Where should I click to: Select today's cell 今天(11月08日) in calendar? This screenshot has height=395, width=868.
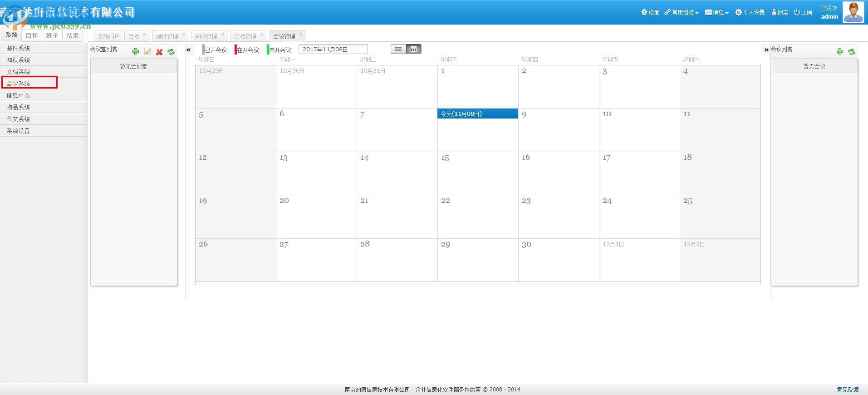click(x=478, y=130)
